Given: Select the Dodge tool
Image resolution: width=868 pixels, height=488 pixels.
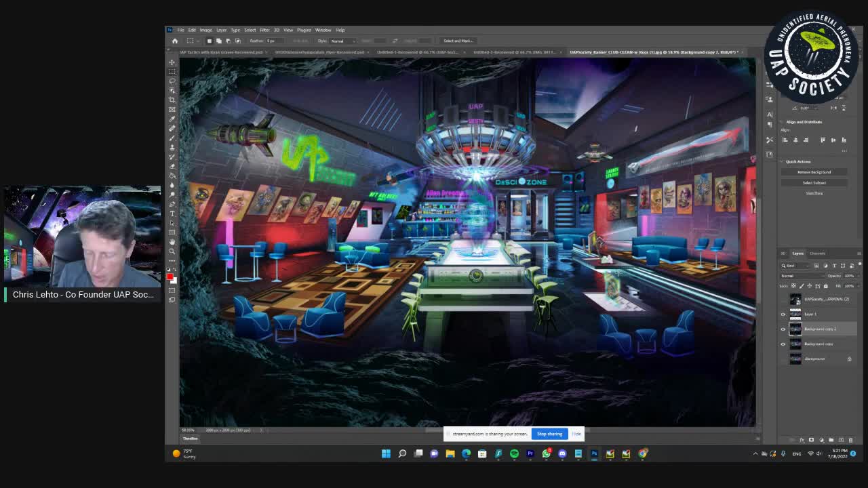Looking at the screenshot, I should (x=172, y=195).
